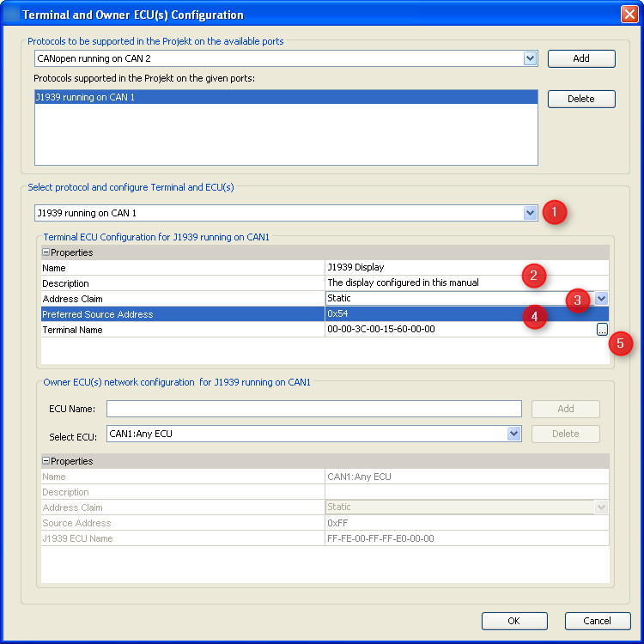Click J1939 ECU Name value FF-FE-00-FF-FF-E0-00-00
The image size is (644, 644).
tap(380, 538)
